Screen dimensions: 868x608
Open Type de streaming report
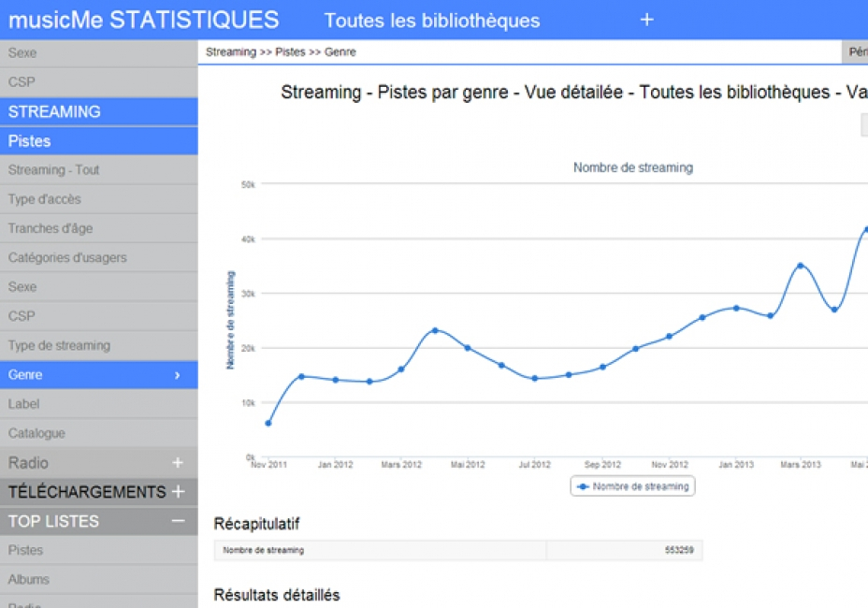pyautogui.click(x=98, y=345)
